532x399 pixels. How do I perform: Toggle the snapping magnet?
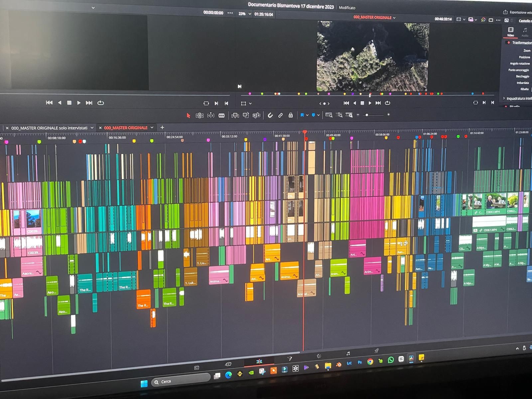[270, 115]
